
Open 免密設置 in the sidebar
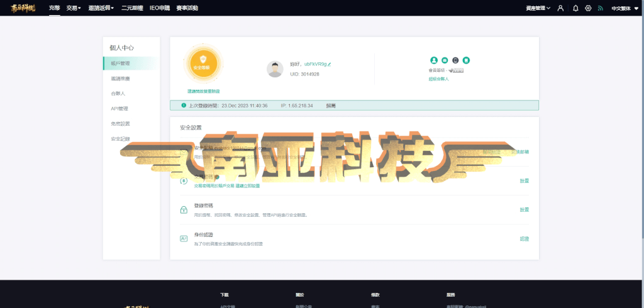[120, 124]
